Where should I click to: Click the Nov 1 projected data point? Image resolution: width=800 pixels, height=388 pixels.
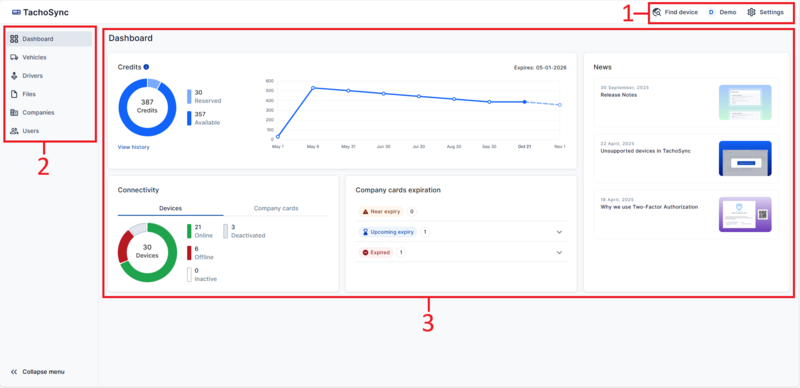pos(560,105)
